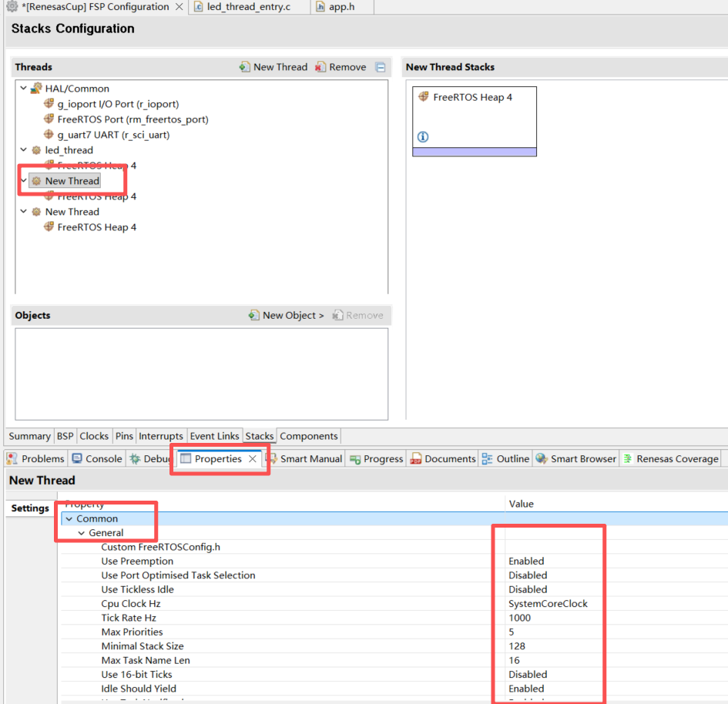728x704 pixels.
Task: Click the led_thread_entry.c file icon
Action: click(x=198, y=6)
